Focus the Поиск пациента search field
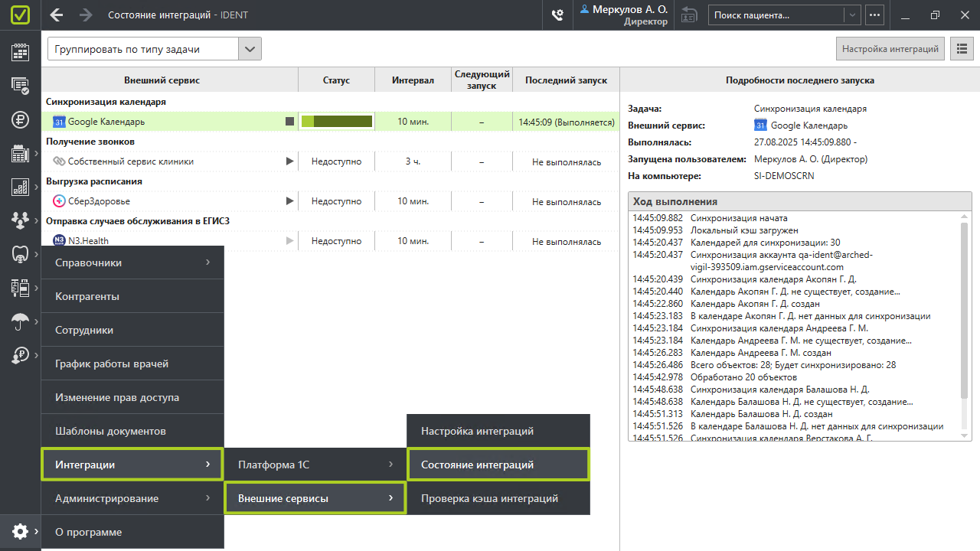 click(x=776, y=15)
